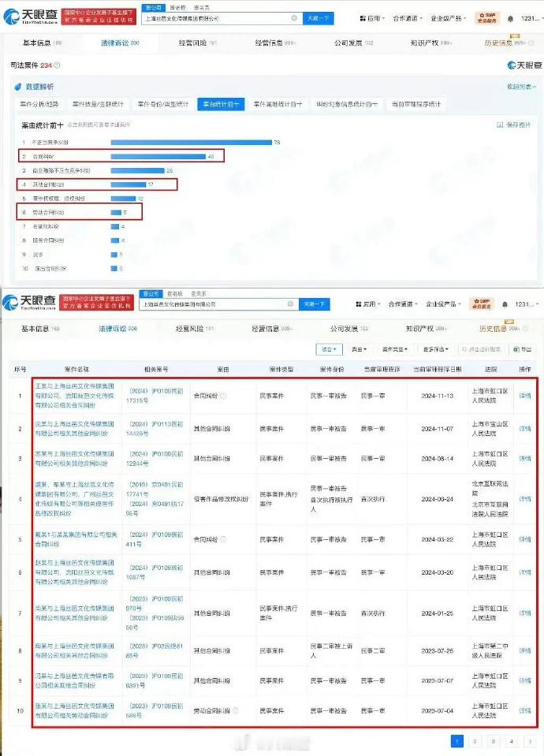The width and height of the screenshot is (544, 756).
Task: Select 查关系 search mode, bottom screenshot
Action: pyautogui.click(x=198, y=293)
